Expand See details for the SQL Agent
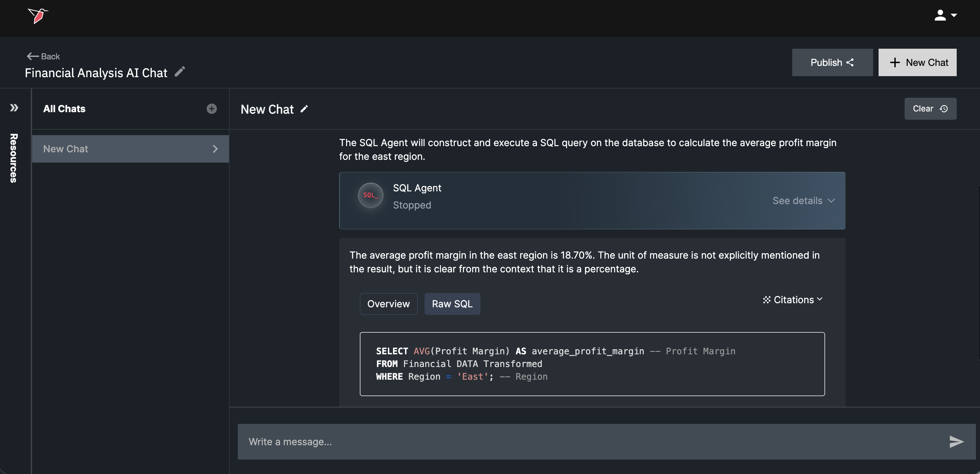Viewport: 980px width, 474px height. pyautogui.click(x=803, y=201)
